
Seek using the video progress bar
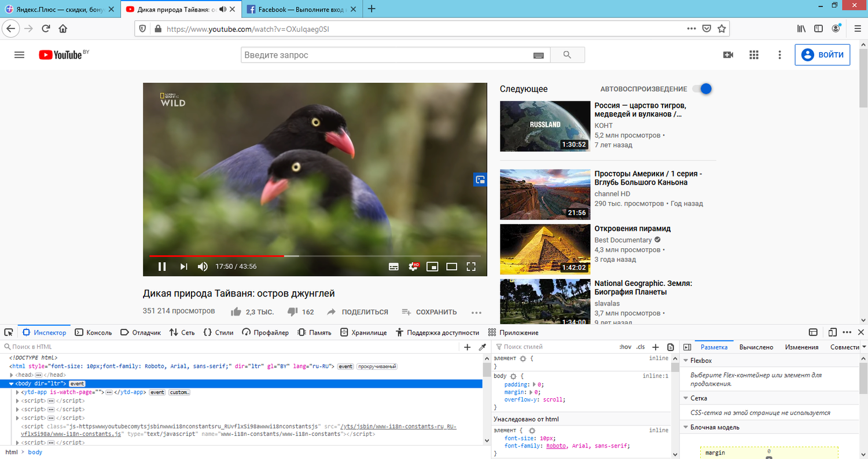315,256
